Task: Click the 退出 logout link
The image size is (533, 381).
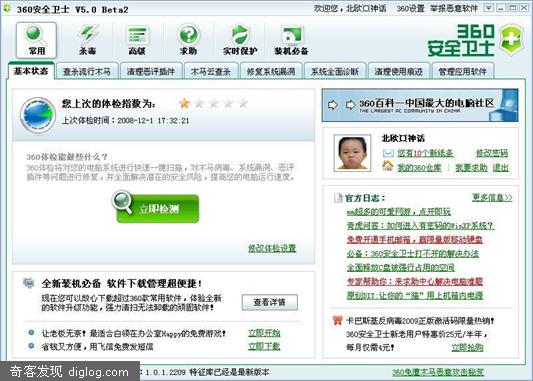Action: pyautogui.click(x=501, y=167)
